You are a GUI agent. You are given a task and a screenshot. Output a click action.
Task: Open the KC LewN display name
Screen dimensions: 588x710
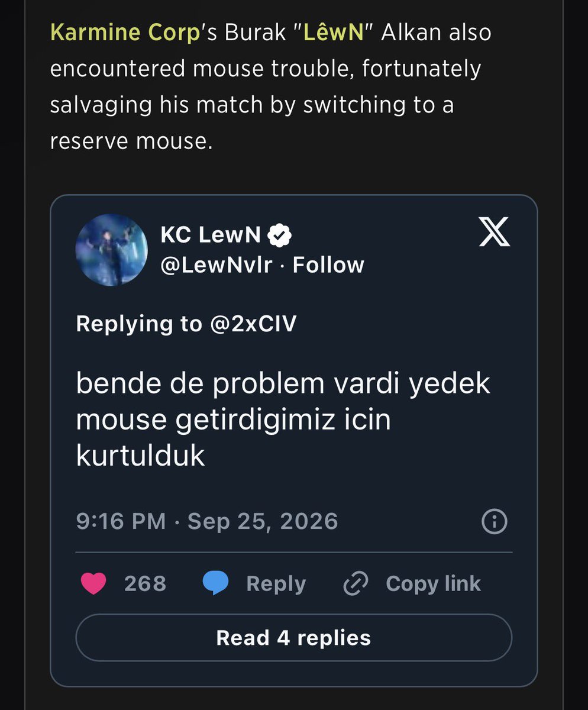coord(211,235)
